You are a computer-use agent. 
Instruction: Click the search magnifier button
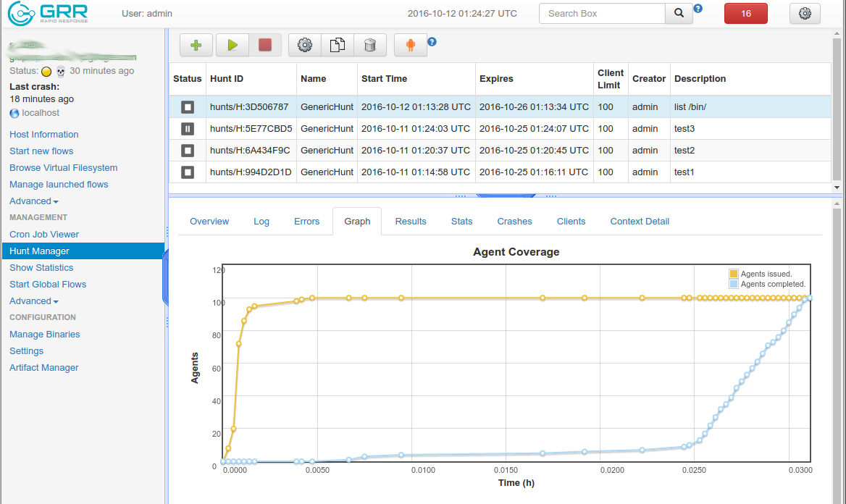coord(679,14)
